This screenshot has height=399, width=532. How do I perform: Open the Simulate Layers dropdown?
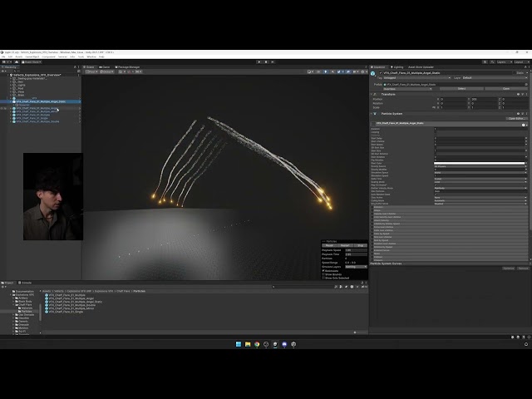coord(356,267)
